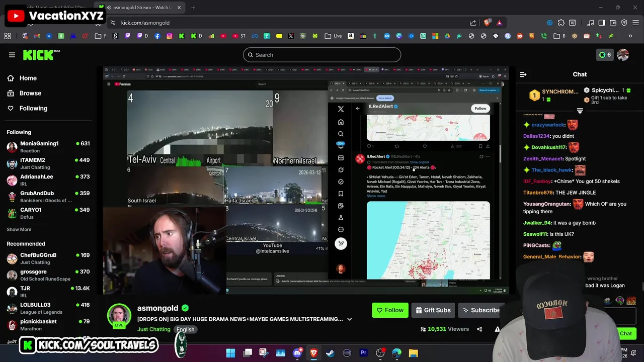Close the asmongold Stream tab
Screen dimensions: 644x362
[x=179, y=8]
